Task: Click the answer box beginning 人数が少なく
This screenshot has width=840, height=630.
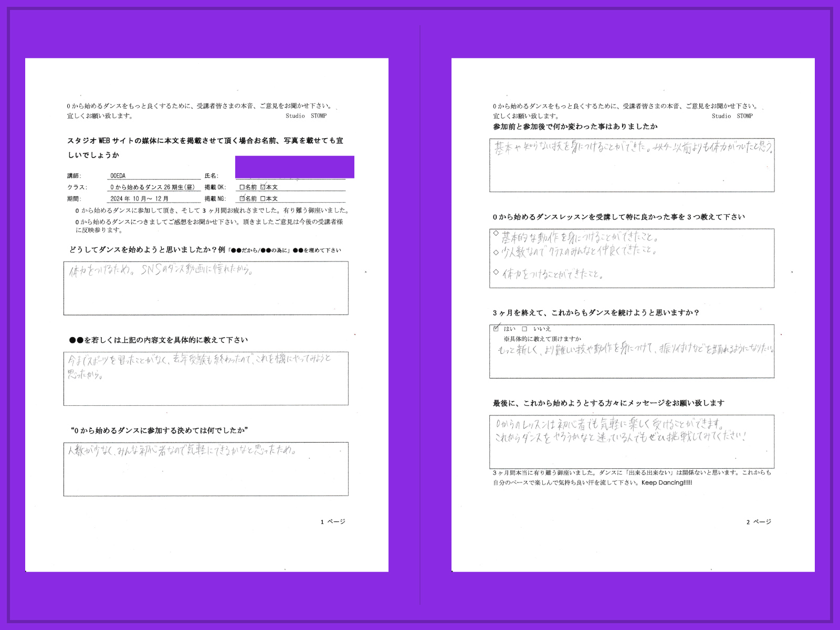Action: pyautogui.click(x=206, y=469)
